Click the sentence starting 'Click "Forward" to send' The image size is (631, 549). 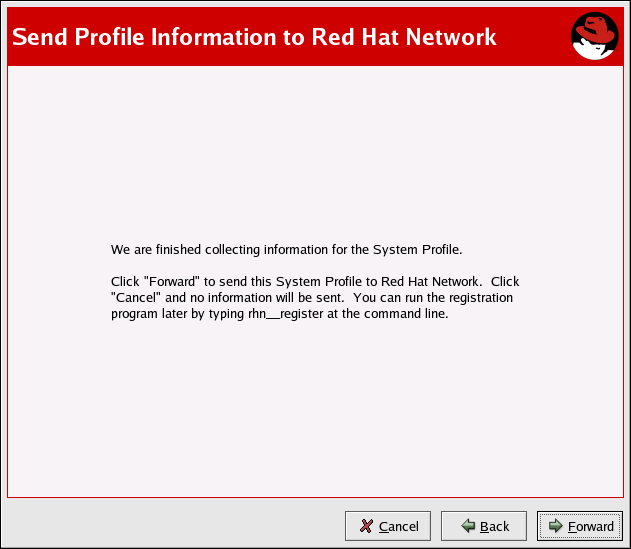297,281
